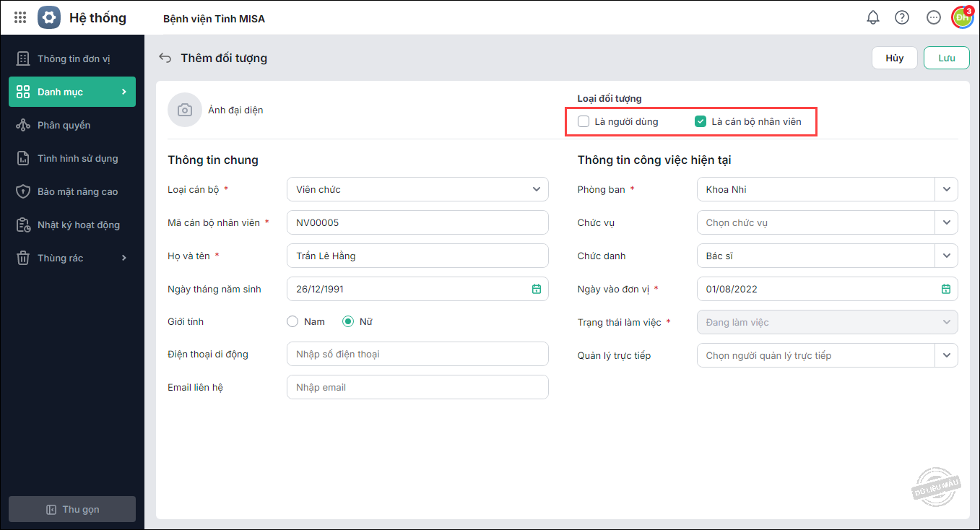Open the apps grid launcher icon

(x=20, y=17)
